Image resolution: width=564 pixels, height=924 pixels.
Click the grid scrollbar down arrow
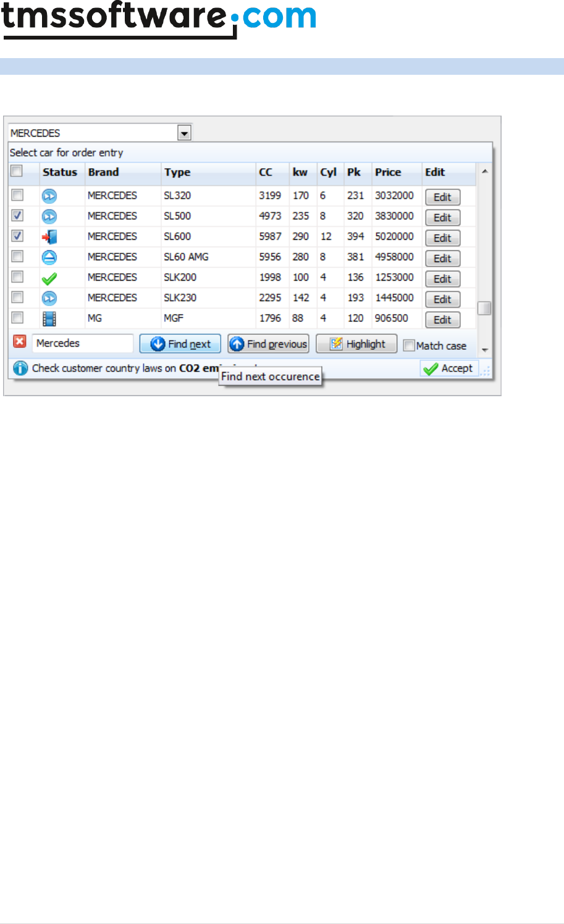pos(485,350)
